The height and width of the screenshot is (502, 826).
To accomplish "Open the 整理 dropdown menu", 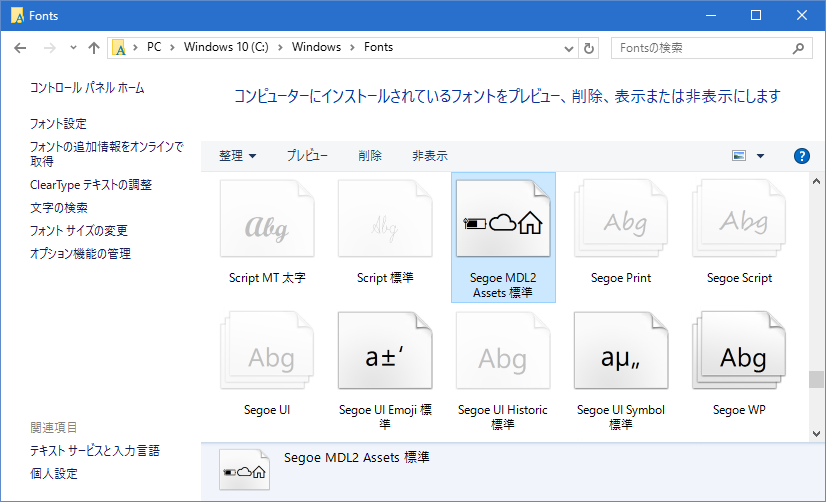I will tap(237, 155).
